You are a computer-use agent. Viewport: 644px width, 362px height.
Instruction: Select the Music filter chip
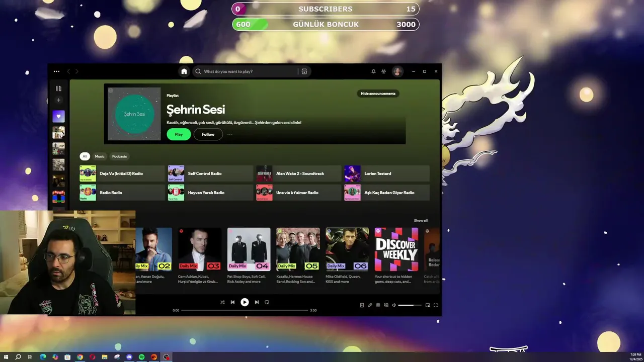[100, 156]
